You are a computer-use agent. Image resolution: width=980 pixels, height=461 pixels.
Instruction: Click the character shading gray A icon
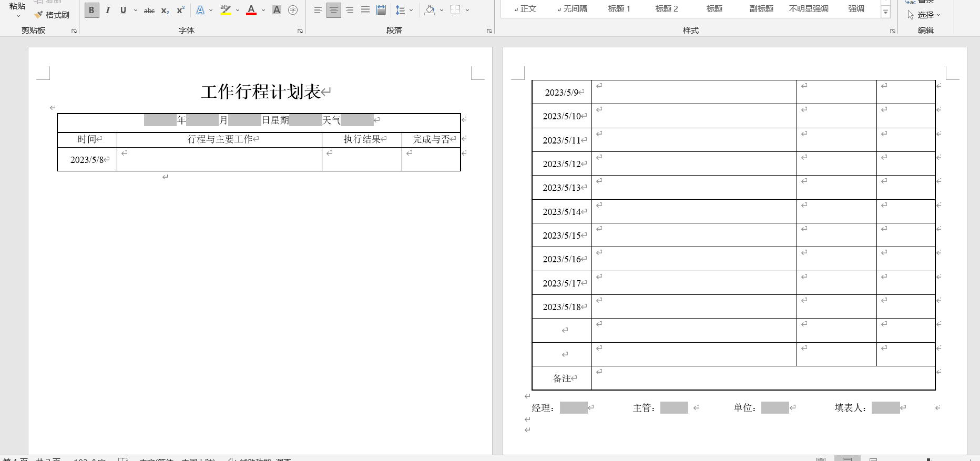pyautogui.click(x=277, y=10)
